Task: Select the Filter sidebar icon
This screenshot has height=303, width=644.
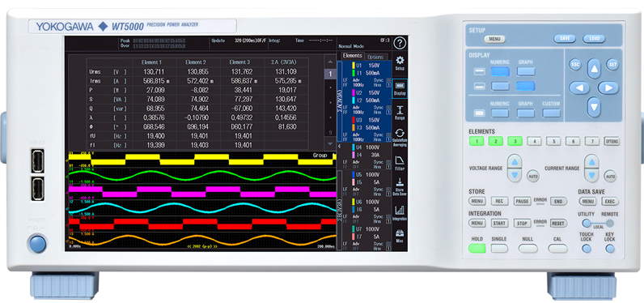Action: click(400, 163)
